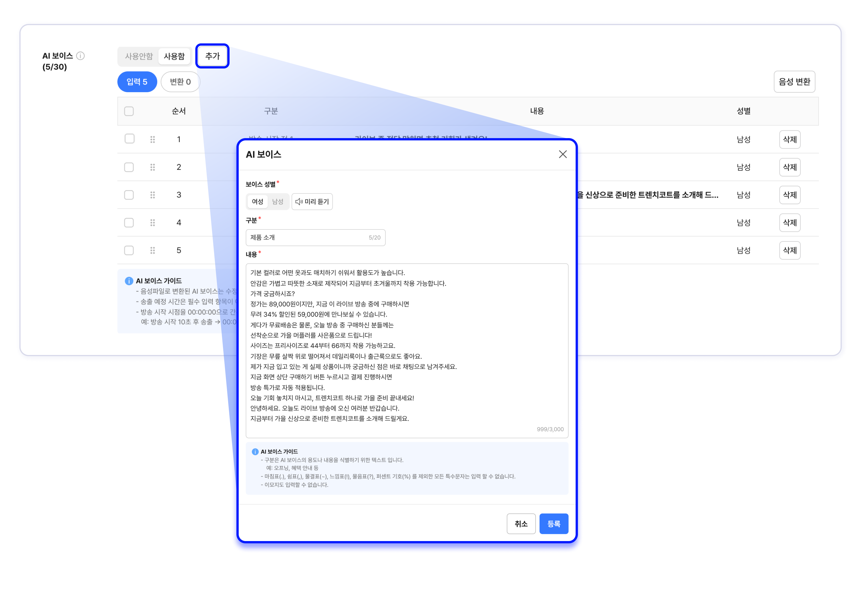
Task: Toggle the select-all checkbox in table header
Action: click(x=129, y=111)
